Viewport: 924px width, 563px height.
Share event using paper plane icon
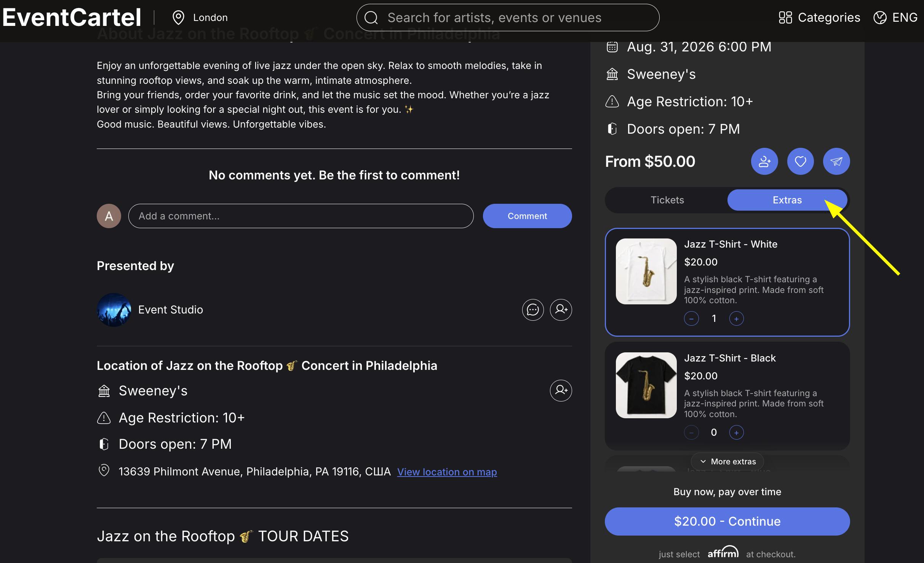[x=836, y=162]
